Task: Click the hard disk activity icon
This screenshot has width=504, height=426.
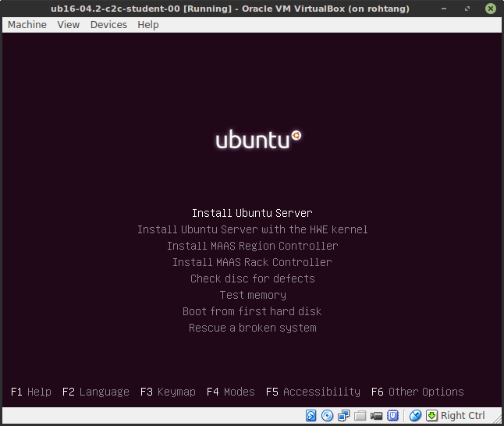Action: tap(311, 415)
